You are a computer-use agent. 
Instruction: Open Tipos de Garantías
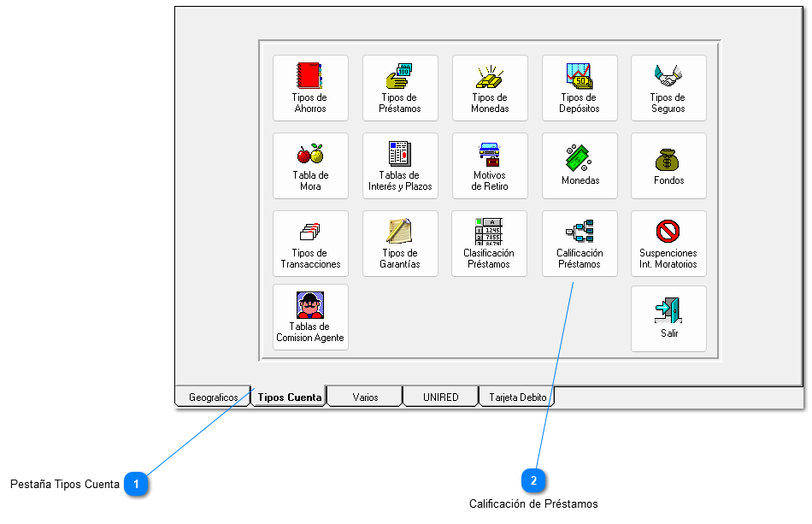tap(400, 244)
